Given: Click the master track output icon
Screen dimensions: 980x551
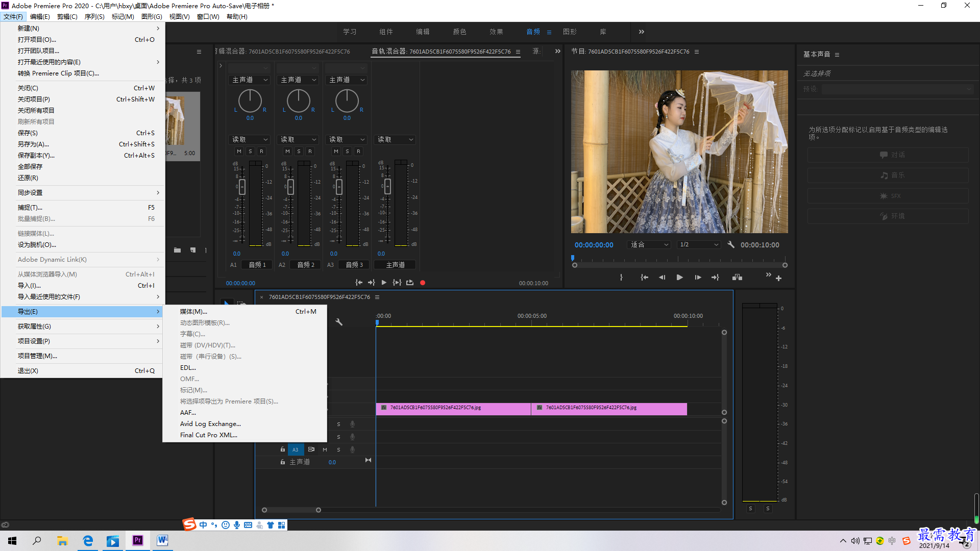Looking at the screenshot, I should [x=368, y=460].
